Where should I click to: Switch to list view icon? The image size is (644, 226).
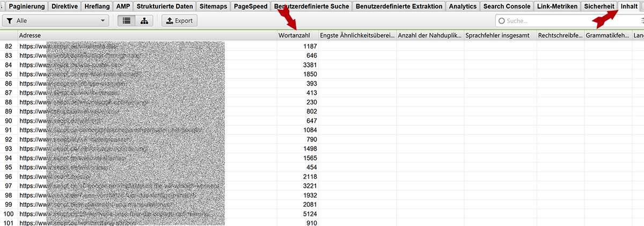tap(127, 21)
